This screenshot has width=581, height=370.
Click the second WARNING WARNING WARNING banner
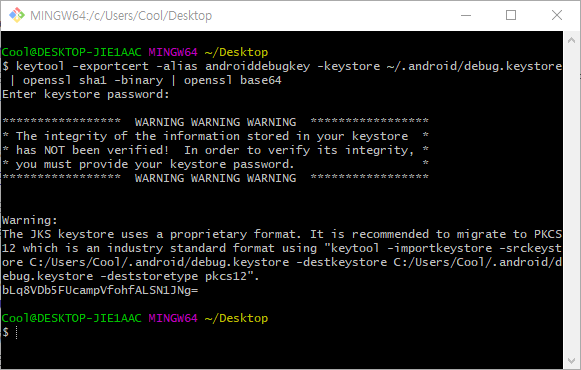[215, 178]
